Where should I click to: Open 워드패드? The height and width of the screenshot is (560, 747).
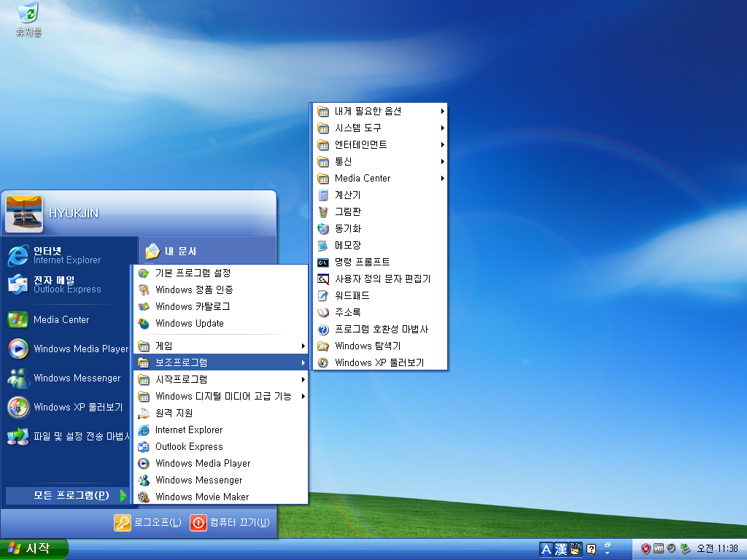380,296
